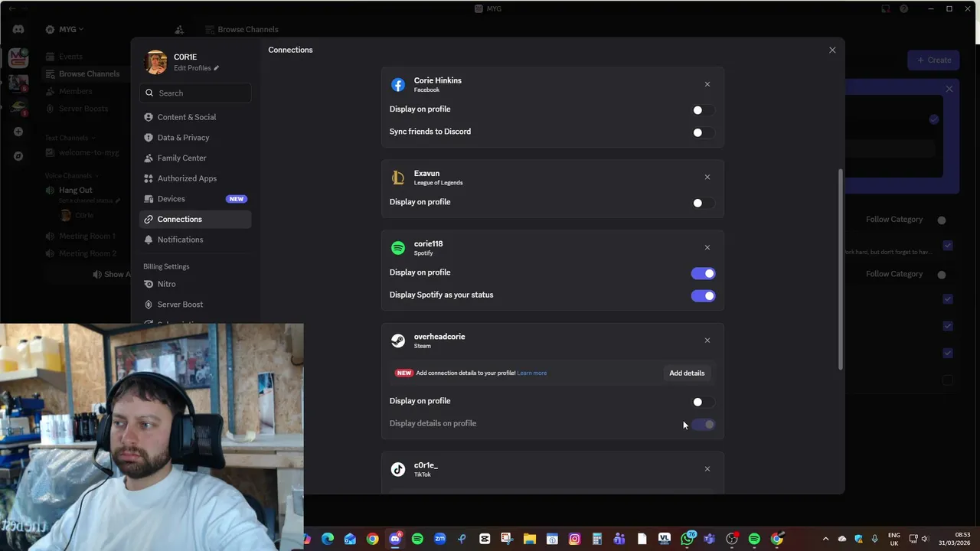The image size is (980, 551).
Task: Click the Search settings input field
Action: (195, 93)
